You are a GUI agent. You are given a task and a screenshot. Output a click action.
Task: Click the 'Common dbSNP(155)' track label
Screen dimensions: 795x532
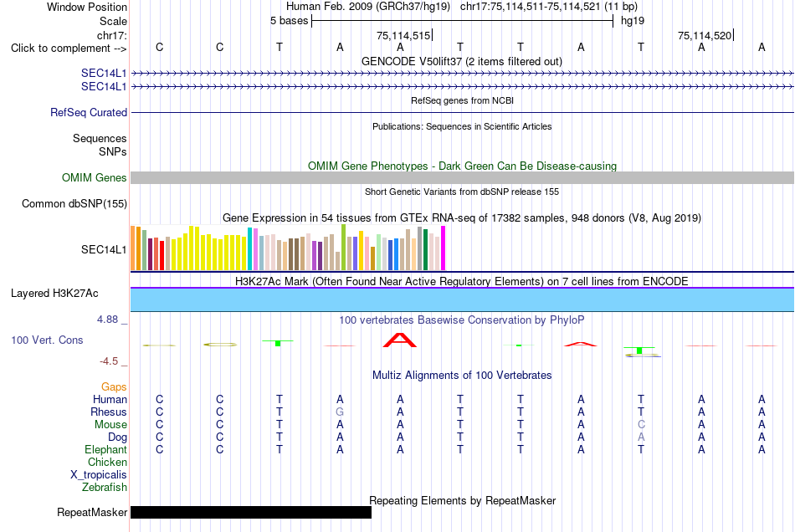[x=74, y=203]
